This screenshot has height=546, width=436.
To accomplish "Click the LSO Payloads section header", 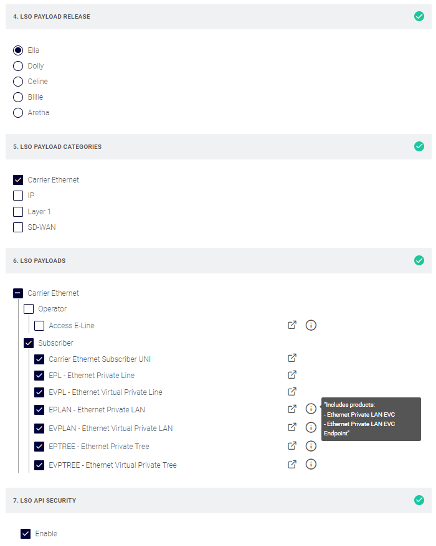I will pos(219,260).
